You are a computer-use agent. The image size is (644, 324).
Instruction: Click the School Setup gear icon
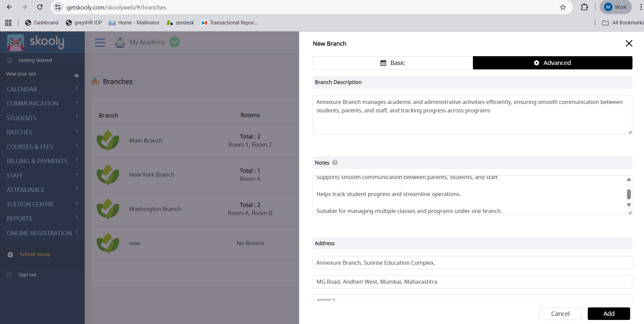(x=11, y=255)
